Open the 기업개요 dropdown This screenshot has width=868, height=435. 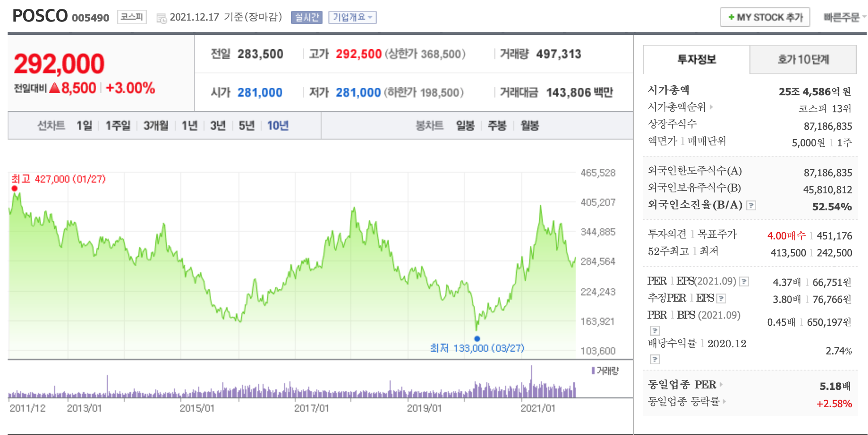point(353,17)
